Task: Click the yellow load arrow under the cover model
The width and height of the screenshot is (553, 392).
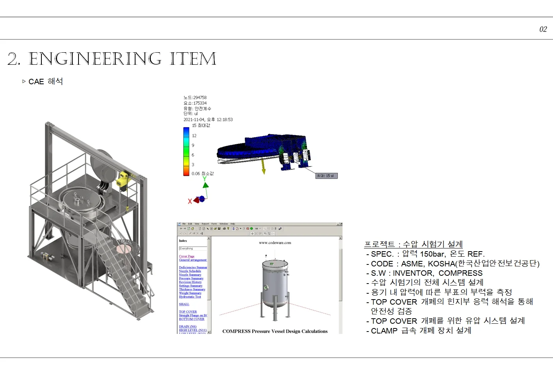Action: [x=263, y=166]
